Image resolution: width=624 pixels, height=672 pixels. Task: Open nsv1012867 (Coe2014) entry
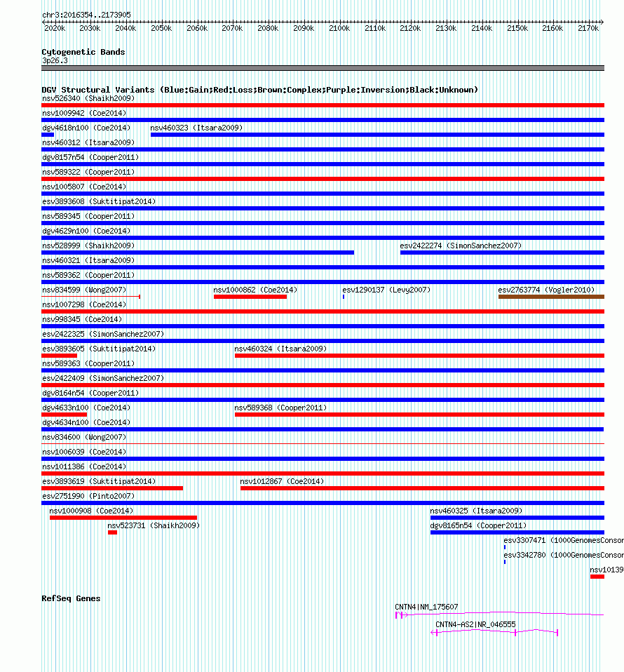[282, 481]
